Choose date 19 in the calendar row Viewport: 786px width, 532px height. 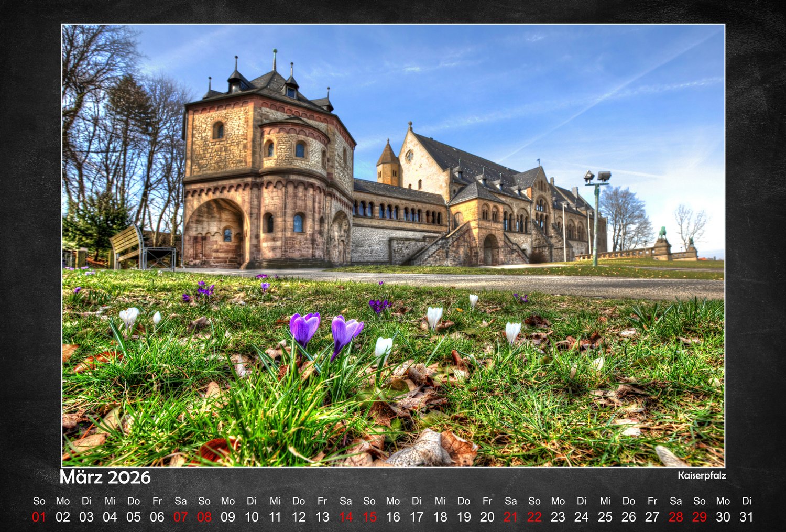point(464,517)
